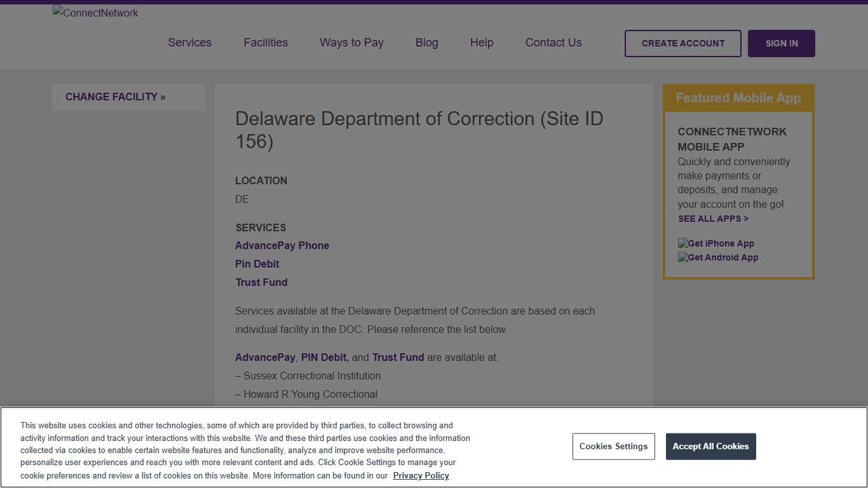Open the Get Android App store badge
Image resolution: width=868 pixels, height=488 pixels.
click(717, 257)
